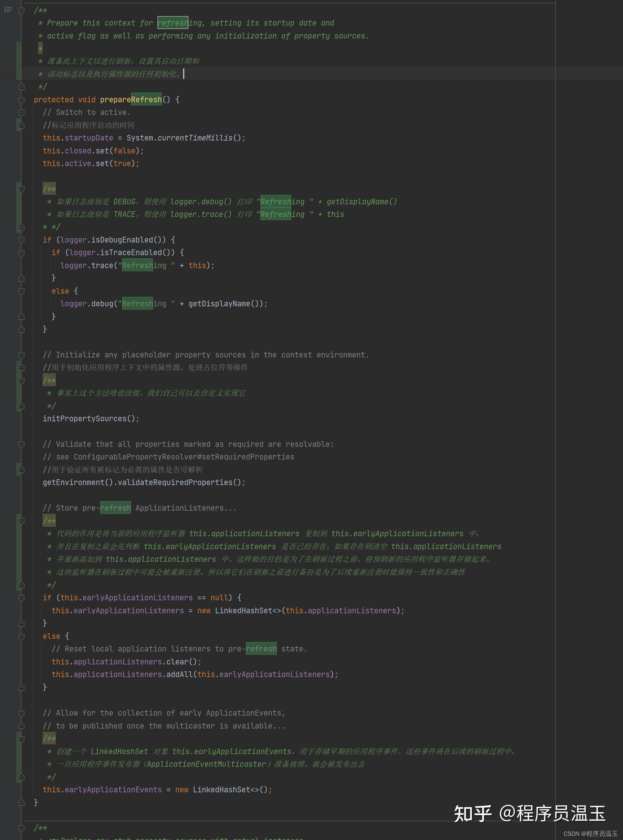Screen dimensions: 623x840
Task: Collapse the Javadoc comment above prepareRefresh
Action: pyautogui.click(x=21, y=10)
